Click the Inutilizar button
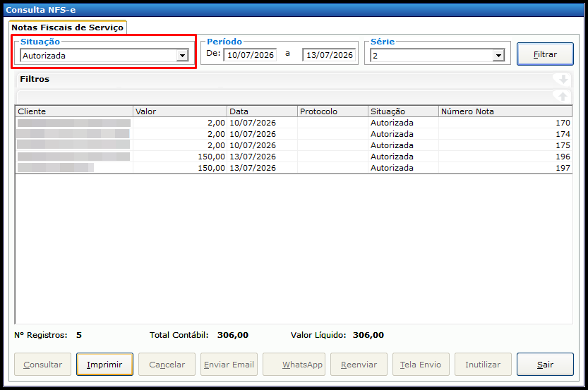The width and height of the screenshot is (588, 390). tap(483, 364)
